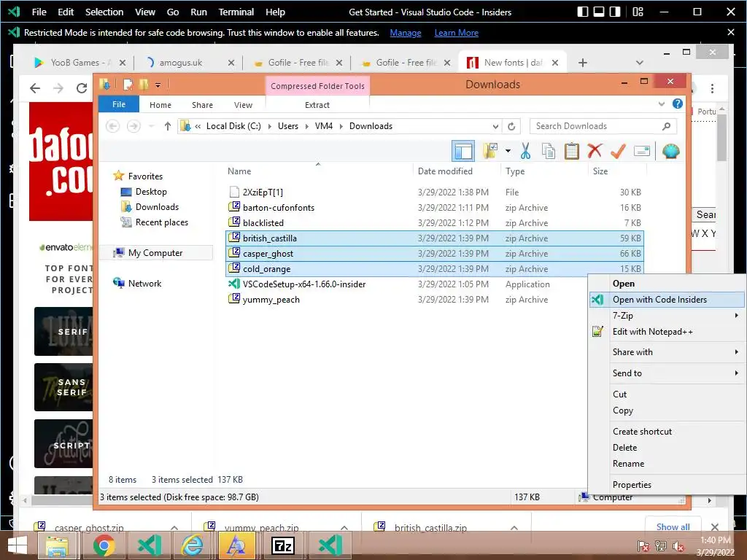The image size is (747, 560).
Task: Open the recent locations dropdown arrow
Action: [152, 126]
